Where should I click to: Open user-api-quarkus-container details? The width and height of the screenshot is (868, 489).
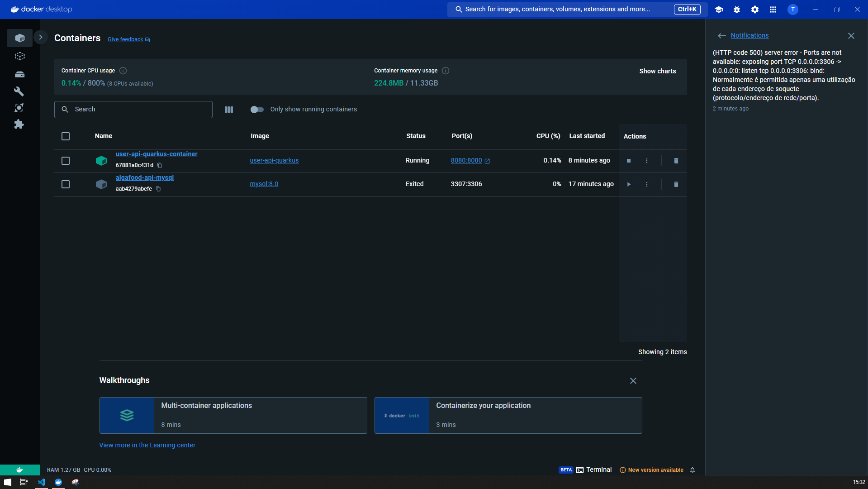coord(157,154)
